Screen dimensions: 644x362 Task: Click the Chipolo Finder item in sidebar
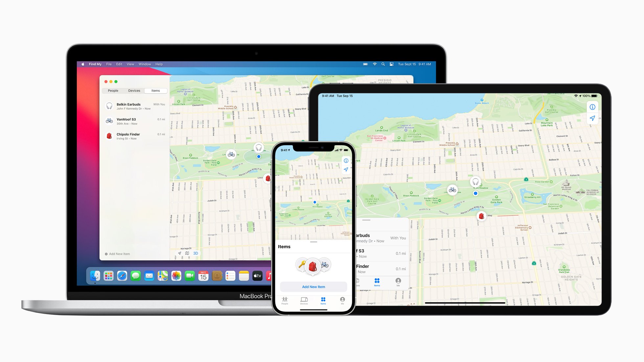tap(134, 136)
